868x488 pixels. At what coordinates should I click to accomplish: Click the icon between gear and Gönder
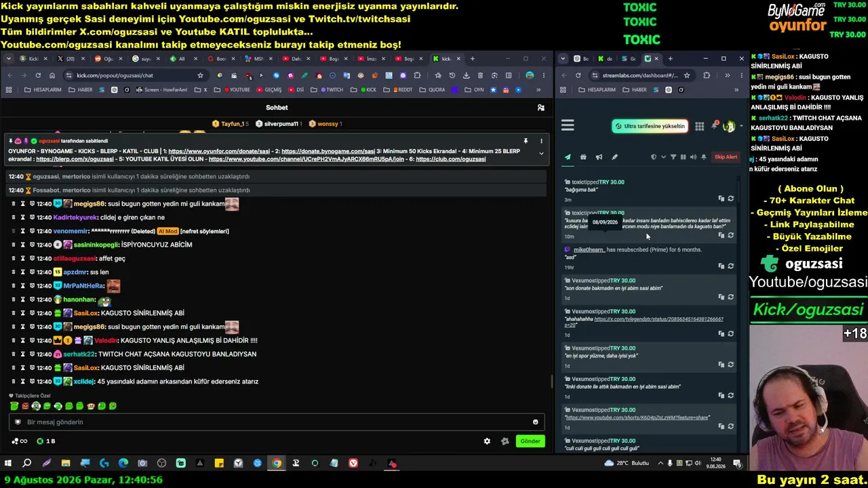pyautogui.click(x=505, y=441)
